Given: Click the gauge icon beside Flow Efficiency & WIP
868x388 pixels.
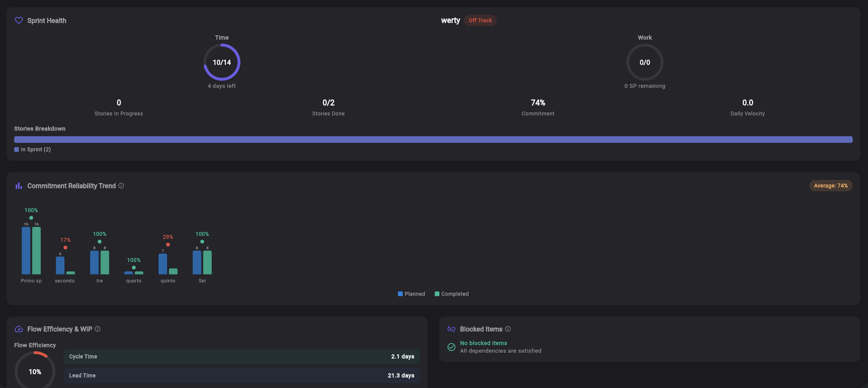Looking at the screenshot, I should 19,329.
